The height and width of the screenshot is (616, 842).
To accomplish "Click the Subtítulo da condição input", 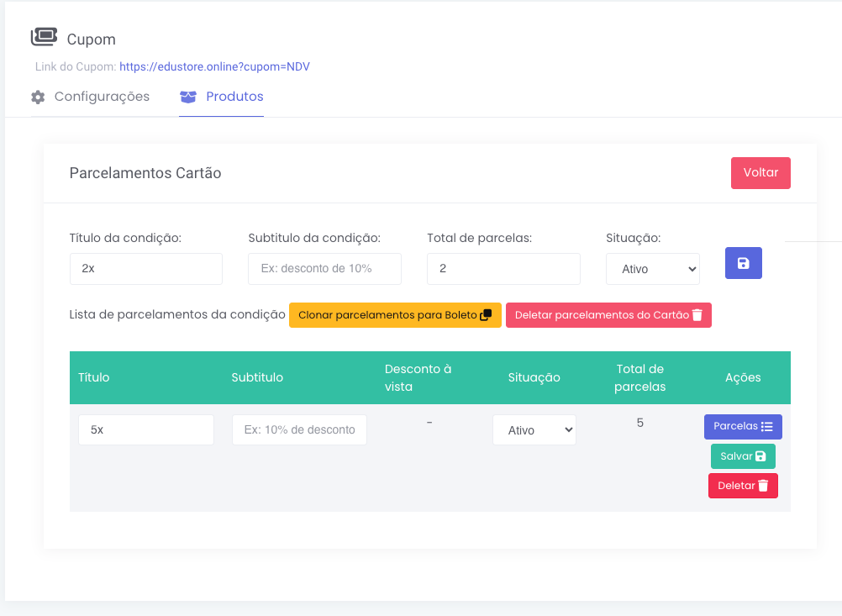I will tap(324, 269).
